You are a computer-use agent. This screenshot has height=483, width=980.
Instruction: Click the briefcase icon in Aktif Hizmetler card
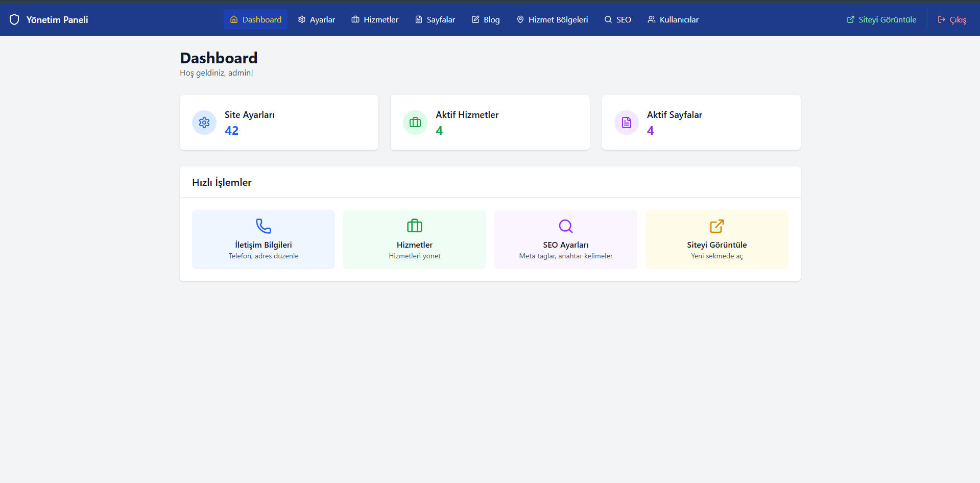point(415,123)
